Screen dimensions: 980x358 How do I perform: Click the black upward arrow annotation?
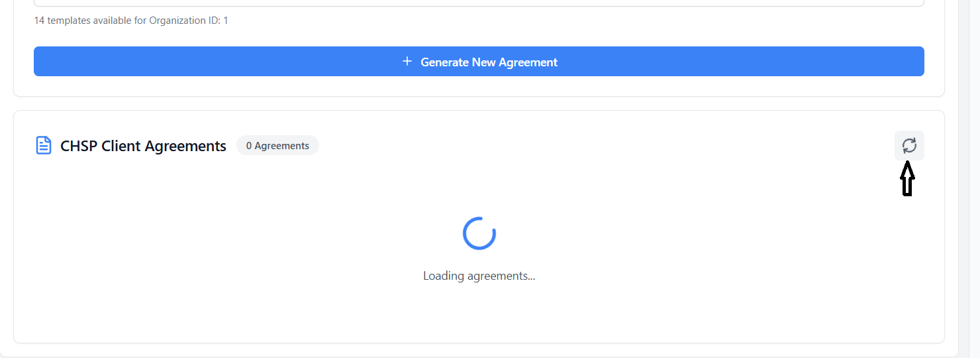pos(907,178)
